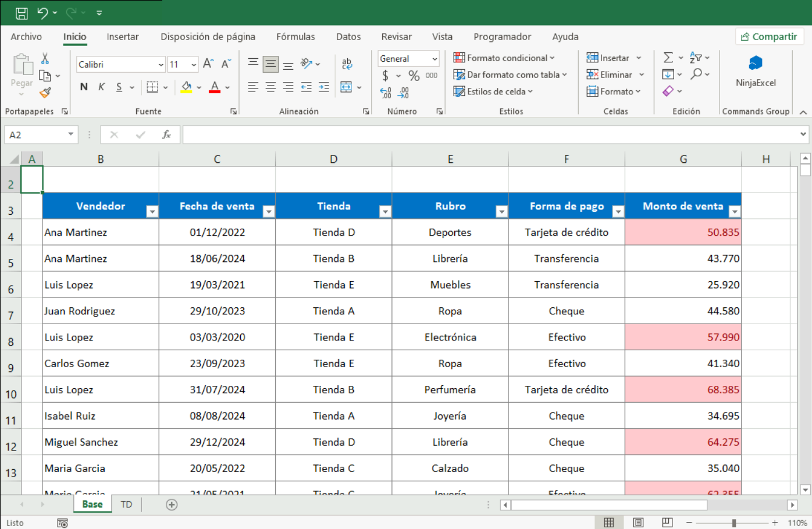Viewport: 812px width, 529px height.
Task: Increase font size with large A
Action: 208,63
